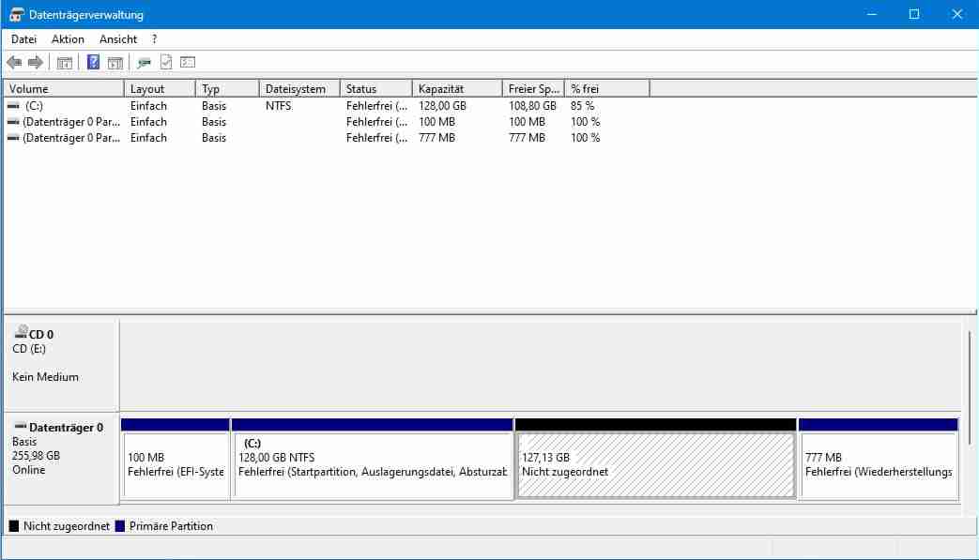Click the show/hide console tree icon
Image resolution: width=979 pixels, height=560 pixels.
coord(65,63)
